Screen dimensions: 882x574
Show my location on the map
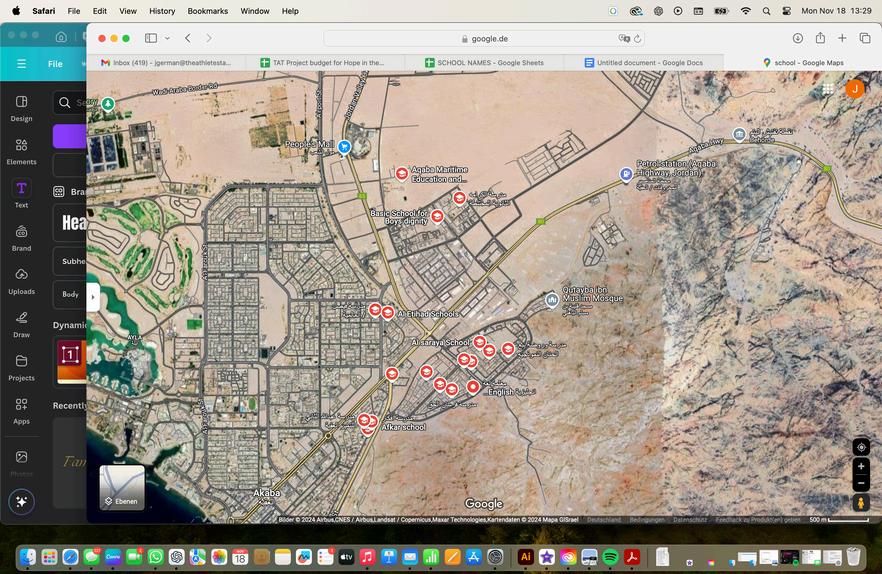click(x=861, y=447)
